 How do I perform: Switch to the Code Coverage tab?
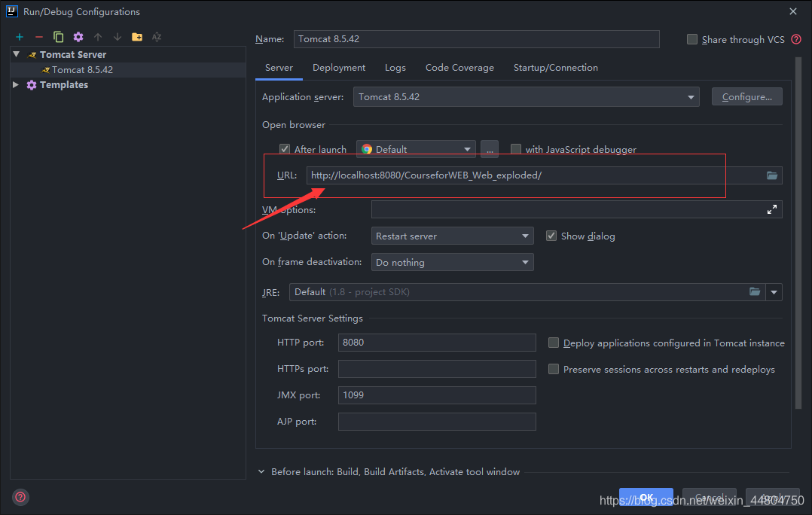click(459, 68)
